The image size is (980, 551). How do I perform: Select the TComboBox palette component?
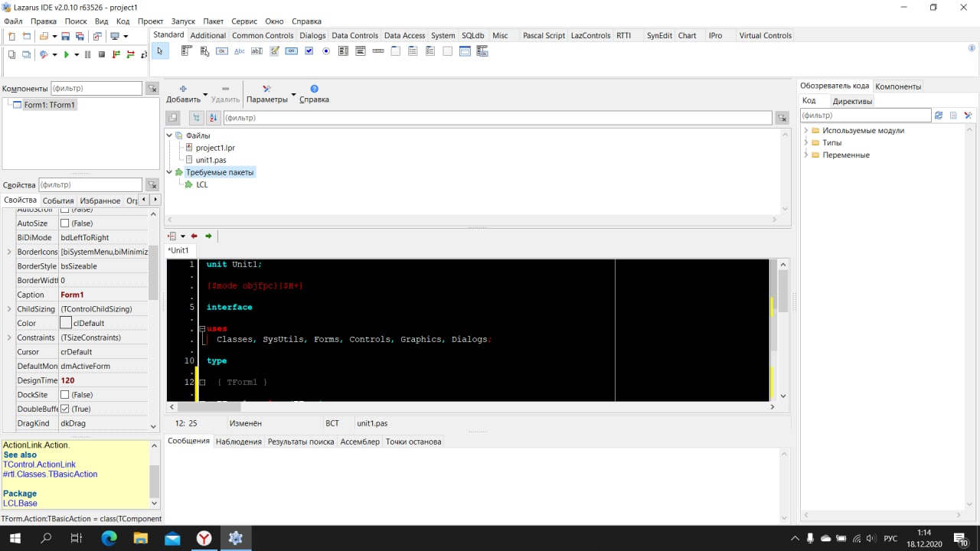(x=361, y=51)
